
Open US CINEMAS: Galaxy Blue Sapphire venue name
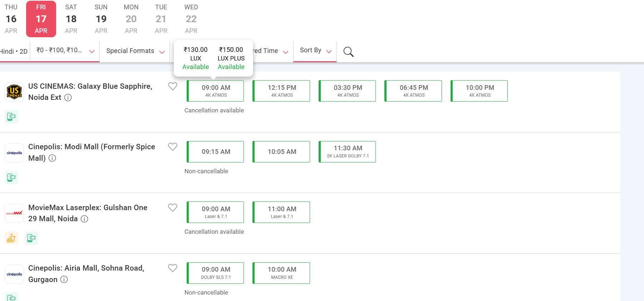(x=90, y=92)
